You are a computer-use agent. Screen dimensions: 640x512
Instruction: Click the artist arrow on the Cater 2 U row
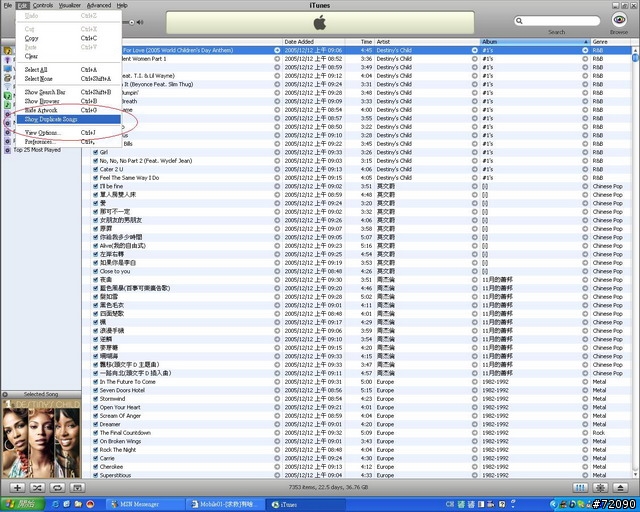tap(474, 169)
